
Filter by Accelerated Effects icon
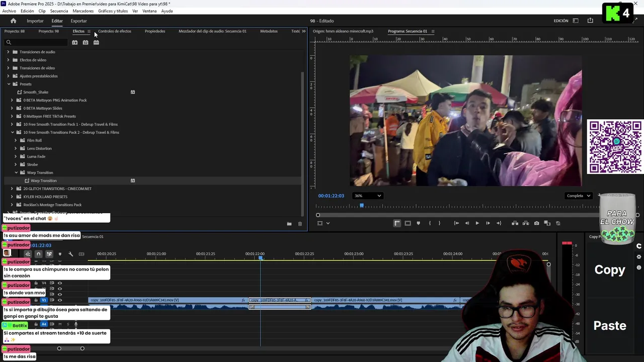tap(74, 42)
